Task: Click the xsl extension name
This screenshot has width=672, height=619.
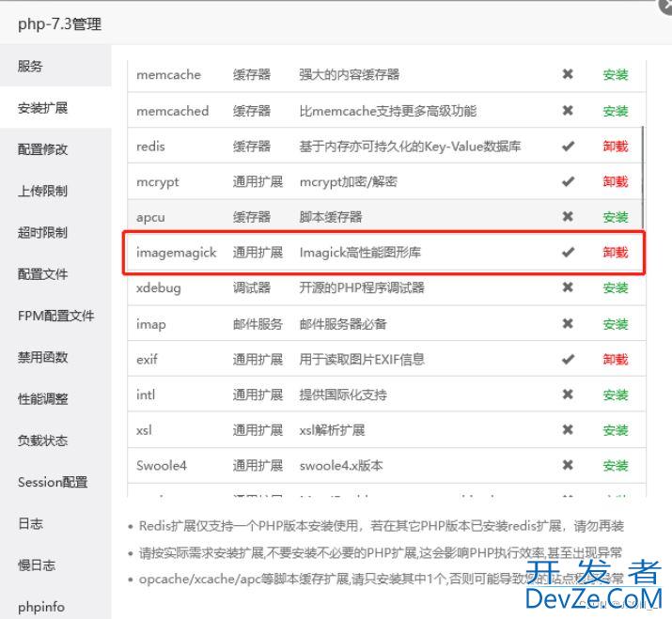Action: 144,430
